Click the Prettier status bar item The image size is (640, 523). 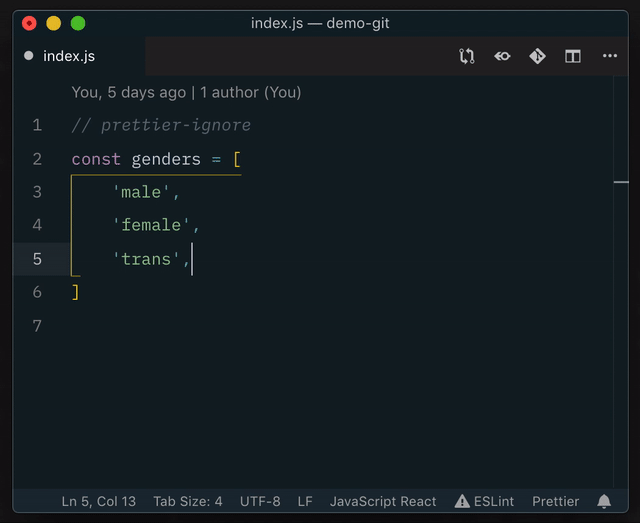coord(555,501)
